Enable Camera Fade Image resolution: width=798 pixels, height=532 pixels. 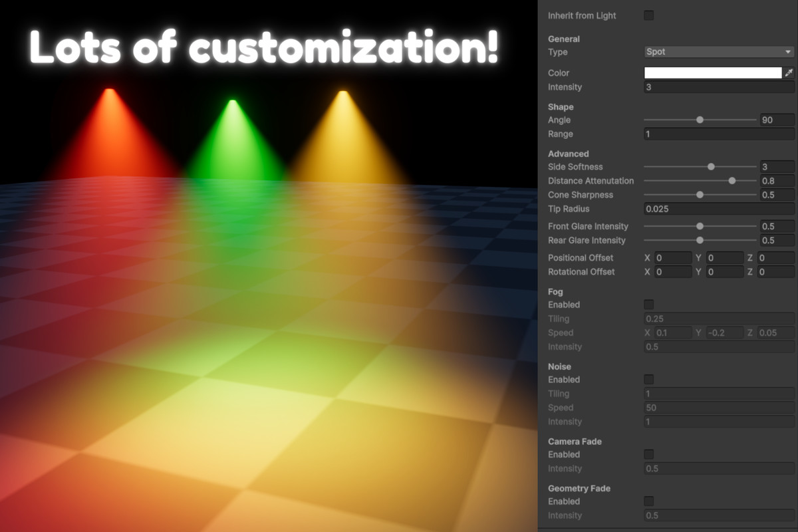coord(648,454)
